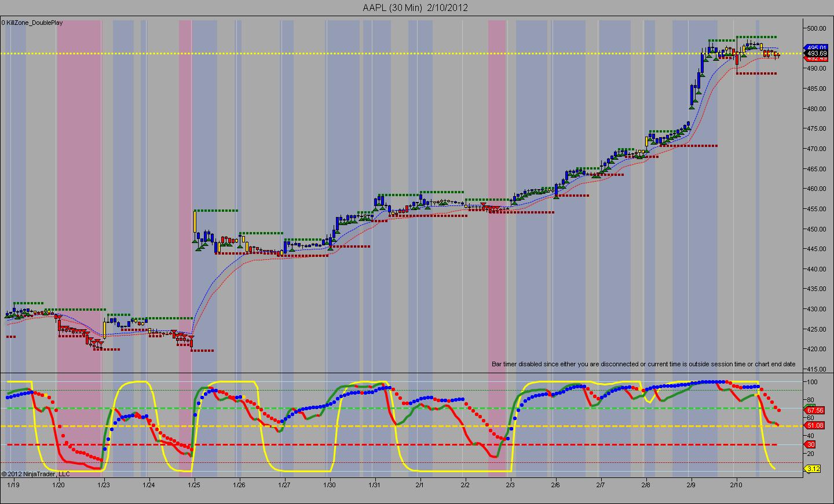
Task: Click the 2/8 date label
Action: [646, 484]
